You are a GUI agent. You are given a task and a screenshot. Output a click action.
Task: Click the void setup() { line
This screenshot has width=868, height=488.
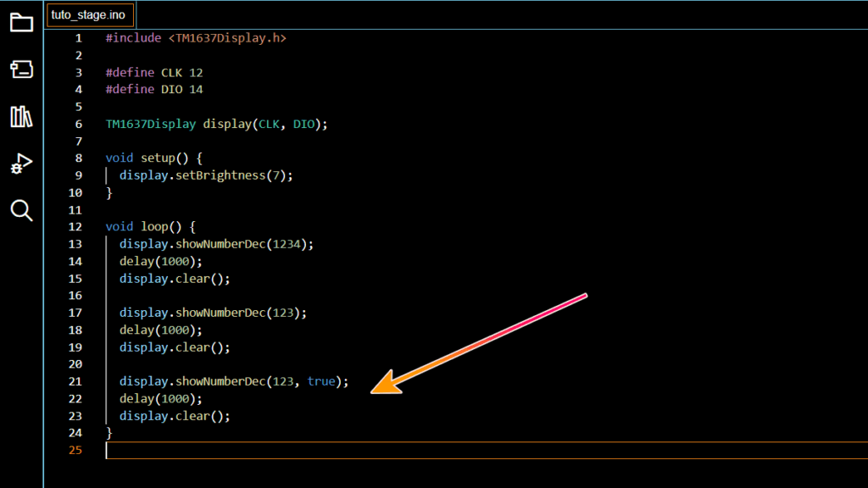pos(154,158)
